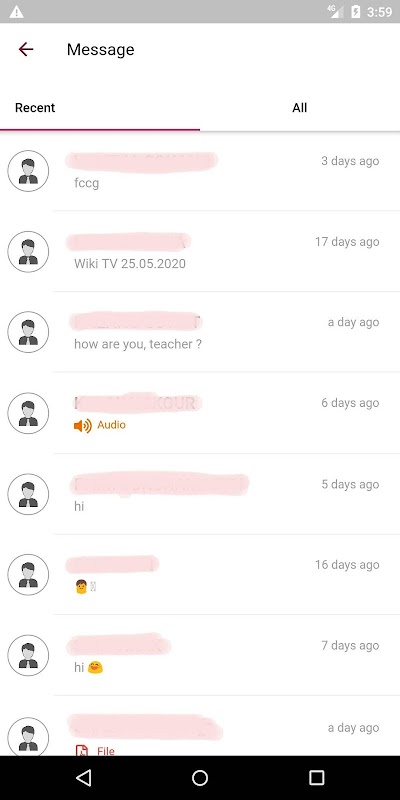Open the 'Wiki TV 25.05.2020' message
Screen dimensions: 400x800
click(x=200, y=252)
